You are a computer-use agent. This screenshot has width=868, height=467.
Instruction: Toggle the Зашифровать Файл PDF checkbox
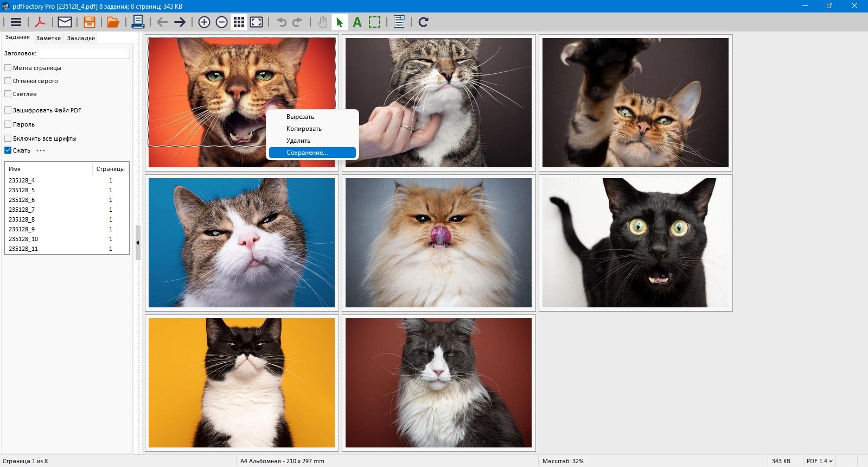pyautogui.click(x=8, y=110)
